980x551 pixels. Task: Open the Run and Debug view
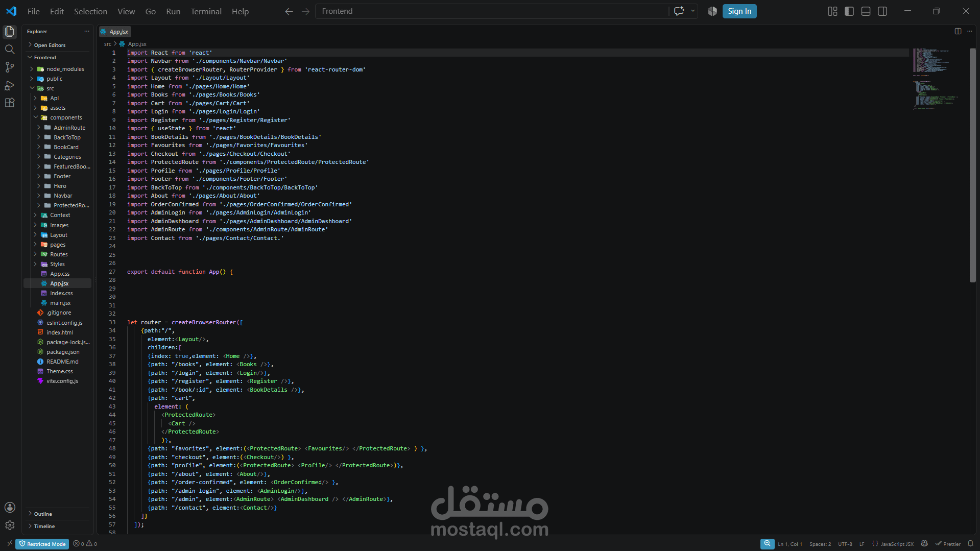click(x=10, y=85)
